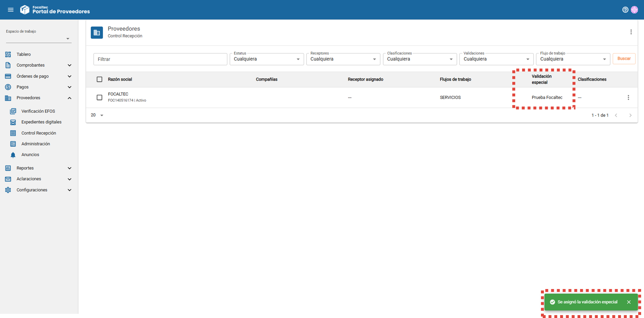Open Anuncios page
This screenshot has width=644, height=318.
pos(30,155)
